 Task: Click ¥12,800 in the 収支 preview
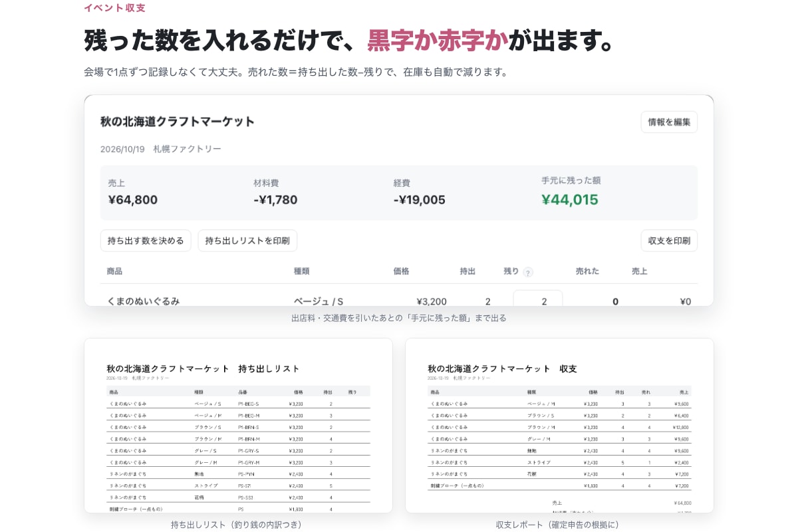click(681, 427)
